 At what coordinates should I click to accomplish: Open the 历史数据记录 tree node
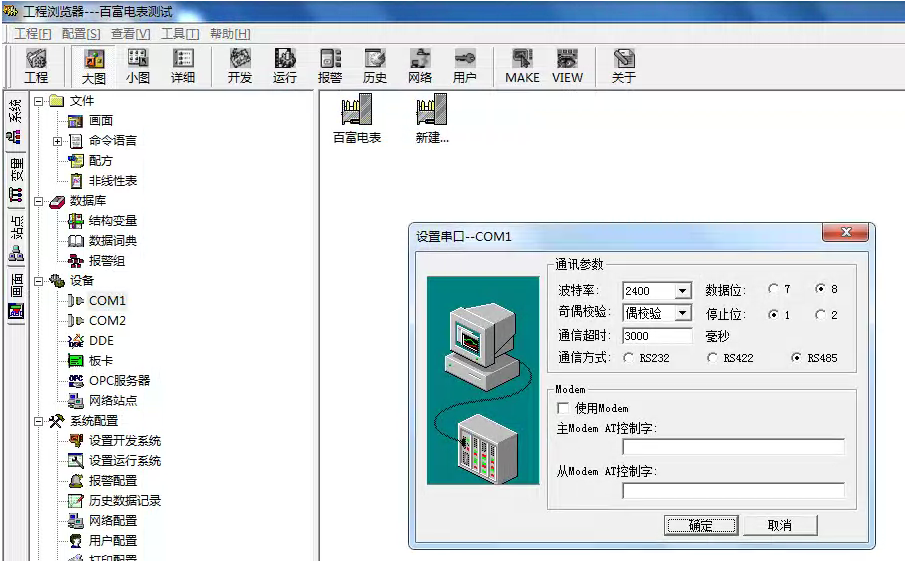[x=125, y=501]
